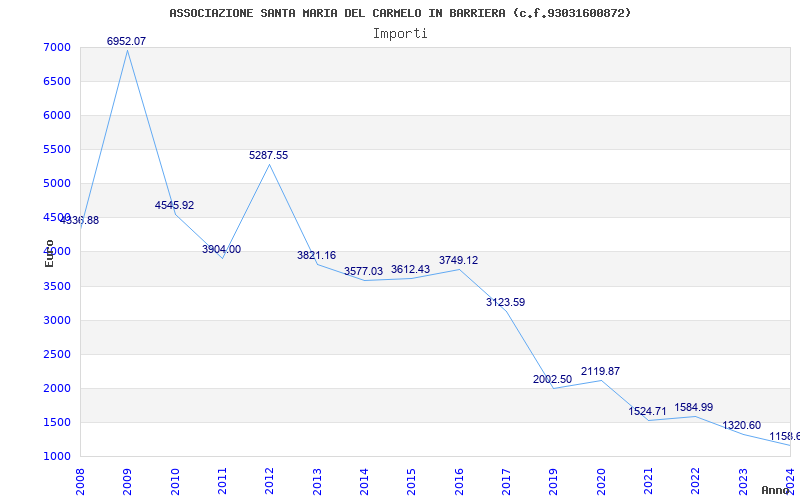
Task: Select the 2011 x-axis year label
Action: point(222,482)
